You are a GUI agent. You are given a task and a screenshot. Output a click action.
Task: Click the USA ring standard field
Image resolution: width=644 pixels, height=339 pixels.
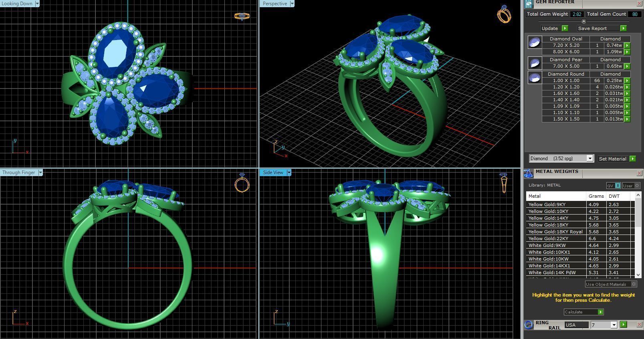point(577,325)
